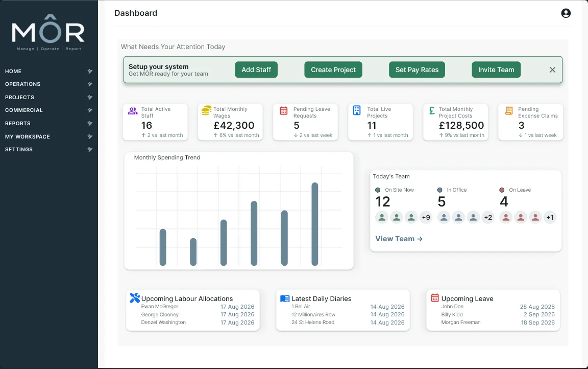This screenshot has height=369, width=588.
Task: Click the +2 more In Office badge
Action: click(488, 217)
